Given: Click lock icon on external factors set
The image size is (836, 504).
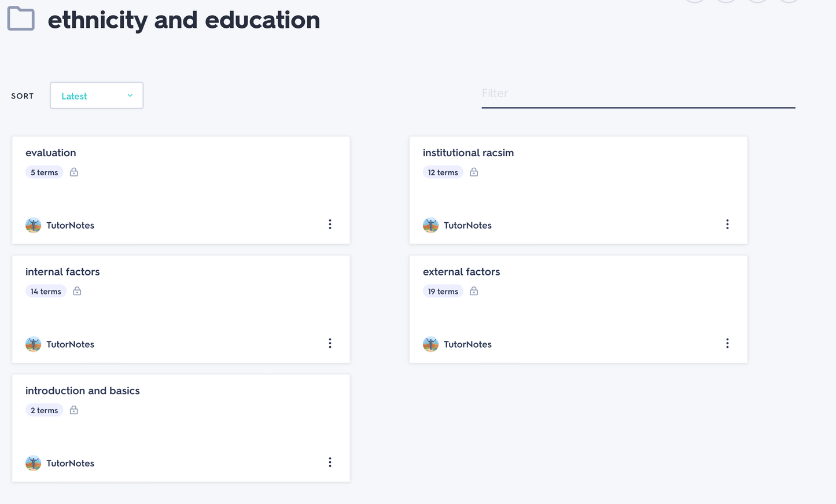Looking at the screenshot, I should point(474,292).
